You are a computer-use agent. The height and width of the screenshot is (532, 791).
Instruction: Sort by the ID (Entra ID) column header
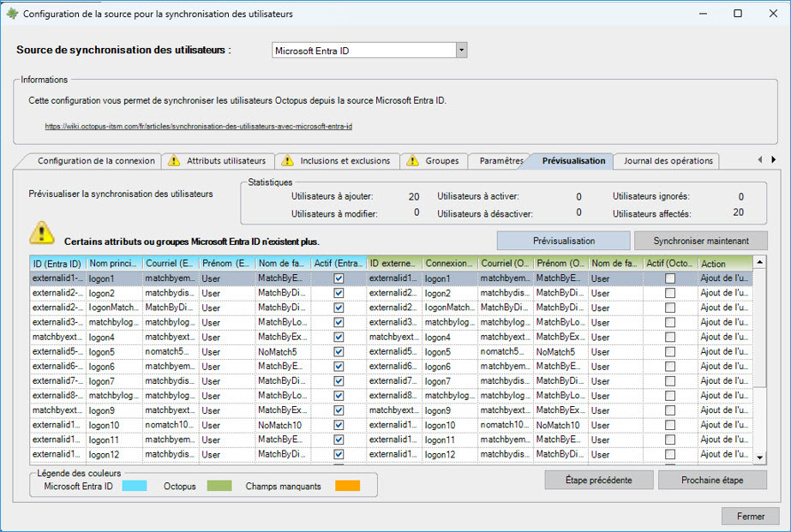(57, 264)
